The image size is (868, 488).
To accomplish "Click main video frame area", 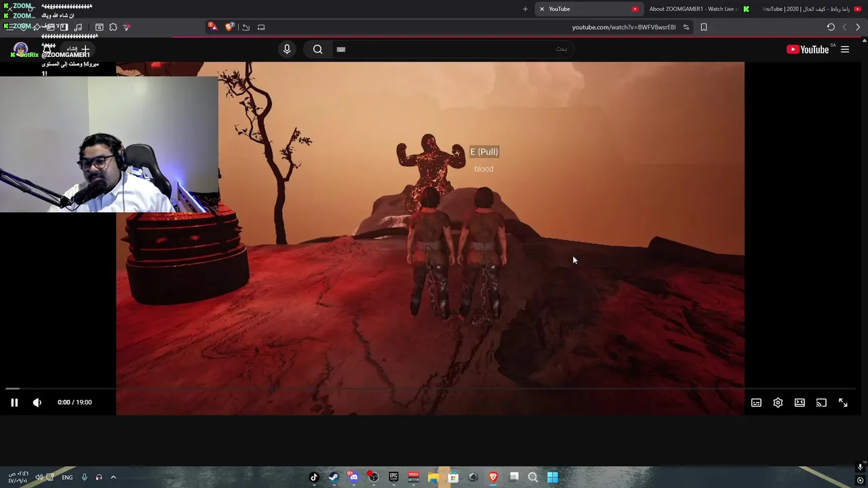I will pyautogui.click(x=430, y=239).
